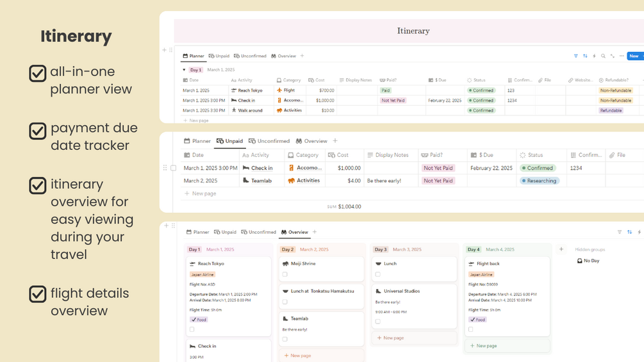
Task: Tick the checkbox on the Reach Tokyo card
Action: (x=192, y=329)
